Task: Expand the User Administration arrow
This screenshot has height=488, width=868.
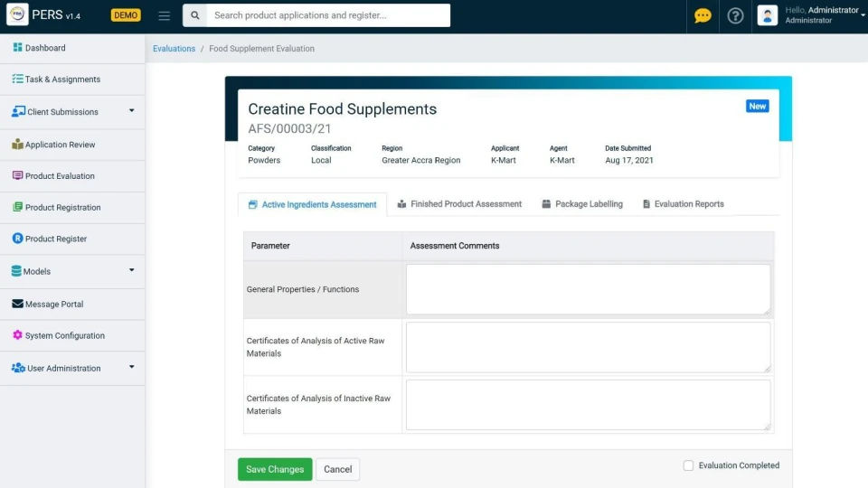Action: [x=132, y=367]
